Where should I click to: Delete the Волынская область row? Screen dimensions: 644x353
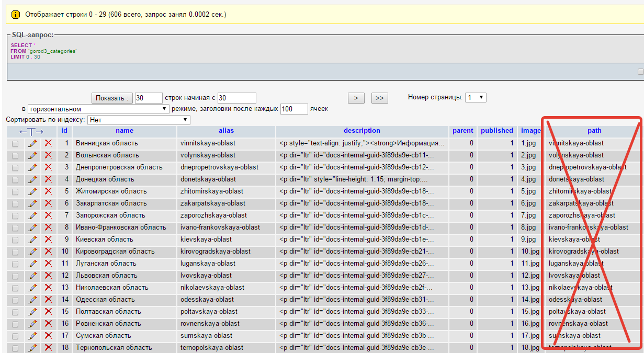(x=49, y=155)
